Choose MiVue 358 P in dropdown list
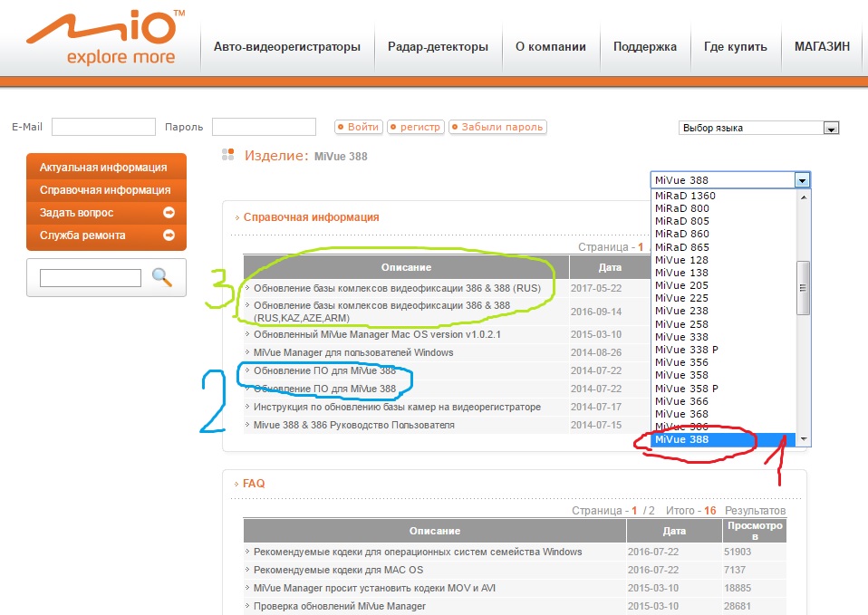 [x=687, y=388]
